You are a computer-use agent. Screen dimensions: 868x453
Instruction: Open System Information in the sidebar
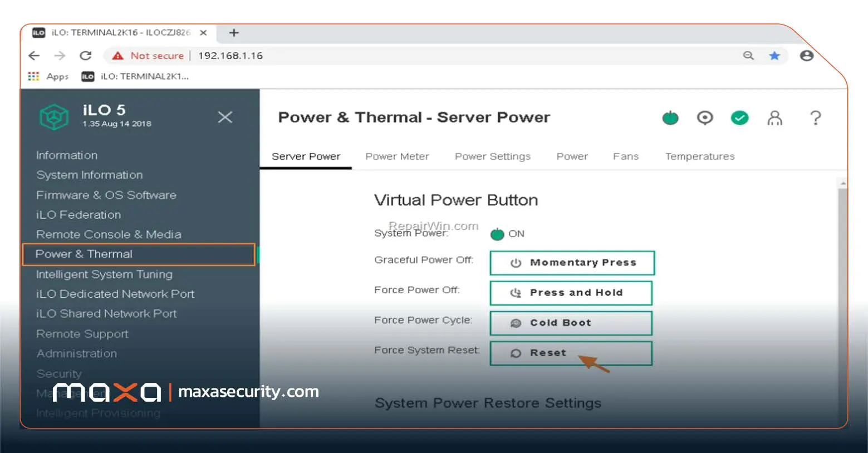point(90,175)
